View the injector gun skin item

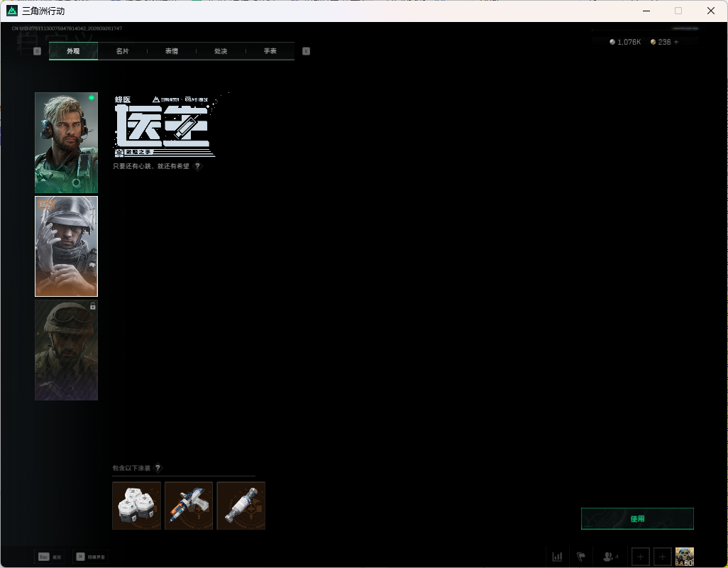(189, 506)
